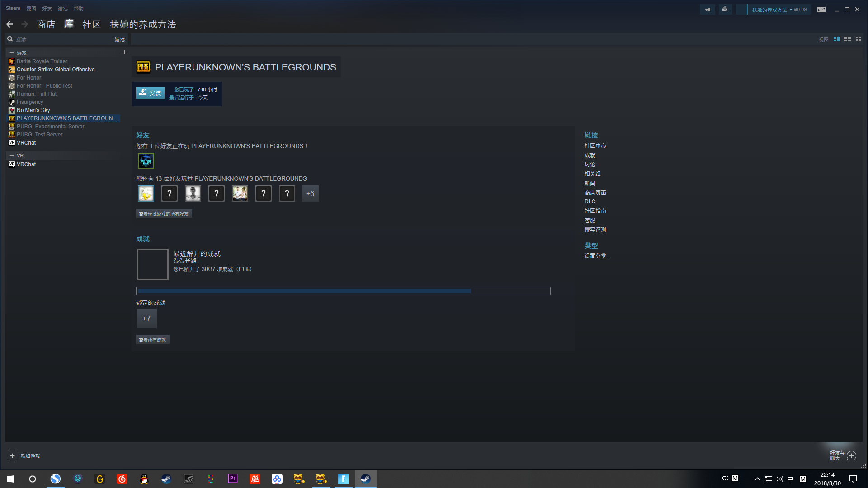Open the Windows Start menu
The image size is (868, 488).
[11, 479]
